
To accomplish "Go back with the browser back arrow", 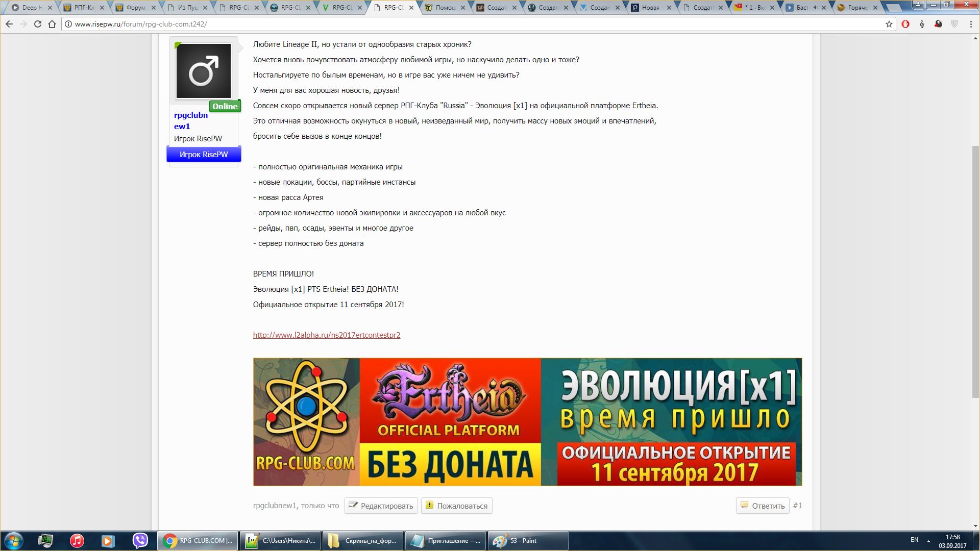I will (9, 24).
